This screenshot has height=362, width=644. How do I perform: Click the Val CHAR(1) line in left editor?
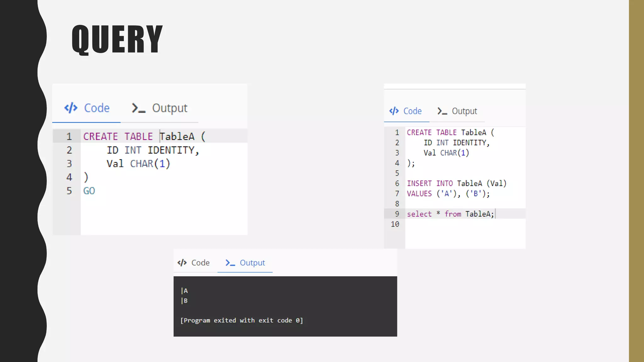click(x=138, y=164)
